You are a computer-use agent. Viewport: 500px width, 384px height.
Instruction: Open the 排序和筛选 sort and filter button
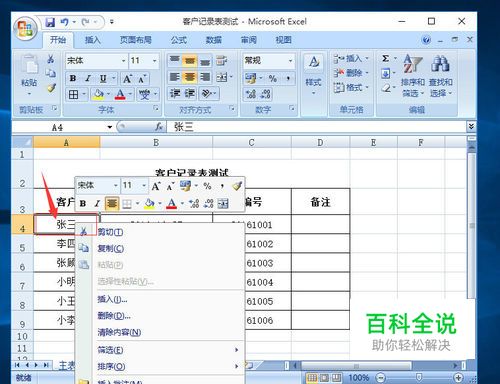click(413, 75)
